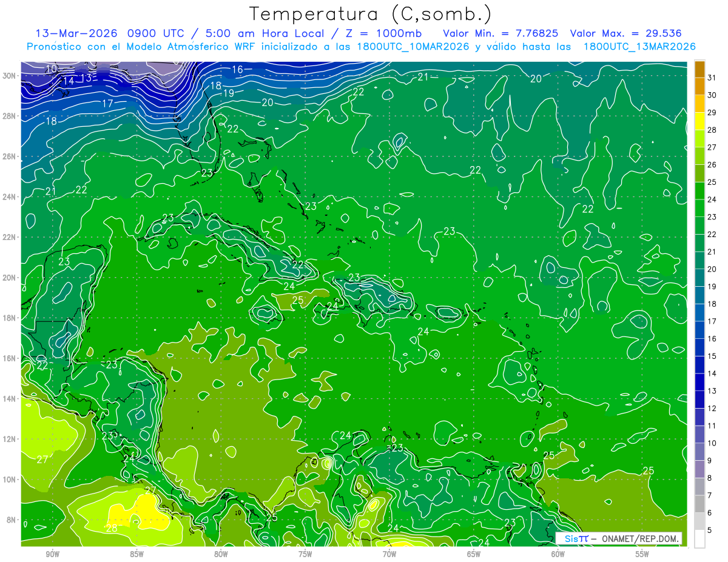Click the "65W" longitude axis label
This screenshot has width=728, height=562.
[474, 554]
